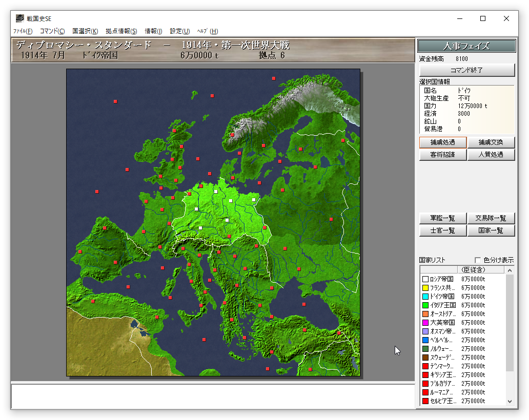The width and height of the screenshot is (529, 420).
Task: Click the orange オーストリア color square
Action: 425,314
